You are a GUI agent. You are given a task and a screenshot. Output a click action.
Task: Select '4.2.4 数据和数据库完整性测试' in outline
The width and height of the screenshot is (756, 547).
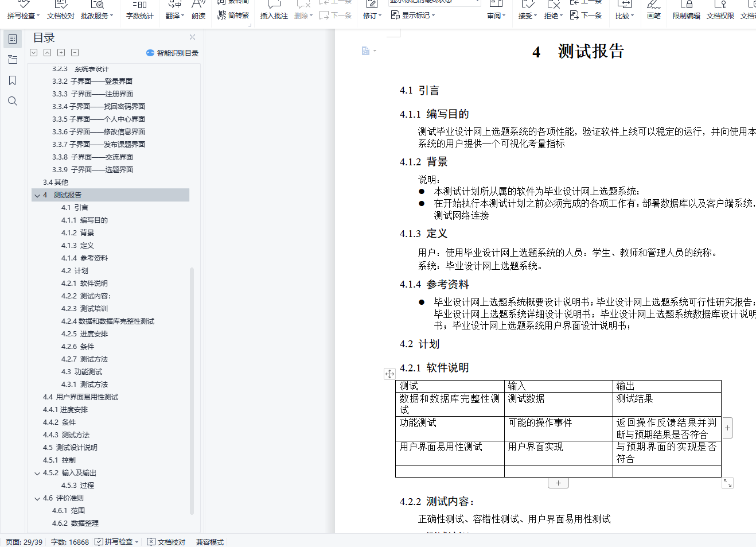click(108, 321)
